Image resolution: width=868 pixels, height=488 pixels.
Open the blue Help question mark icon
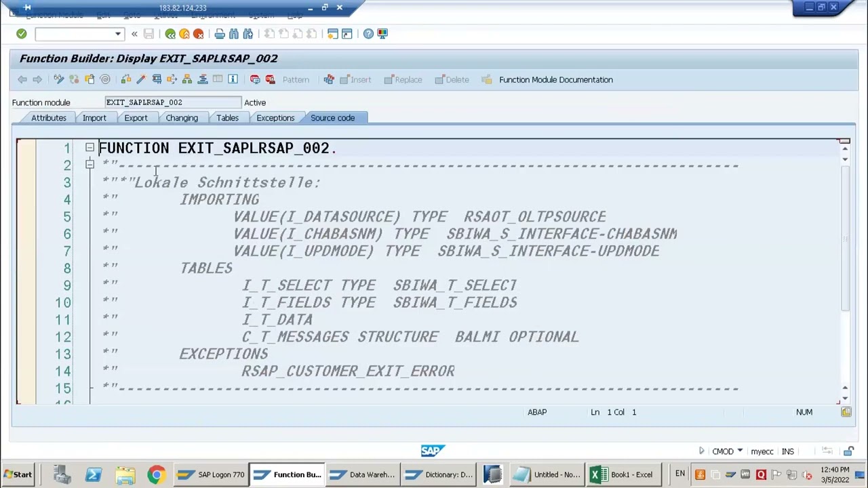(368, 34)
